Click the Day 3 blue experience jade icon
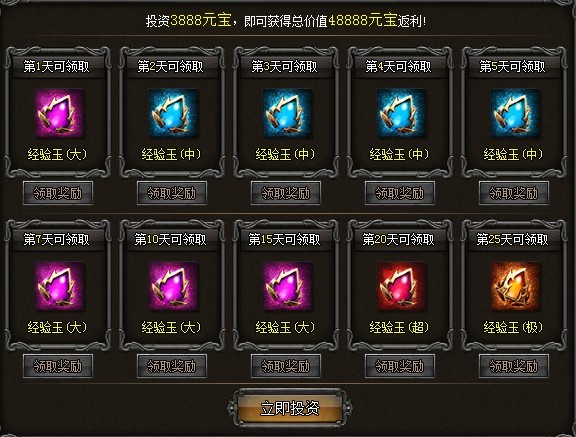Viewport: 576px width, 437px height. click(x=287, y=113)
